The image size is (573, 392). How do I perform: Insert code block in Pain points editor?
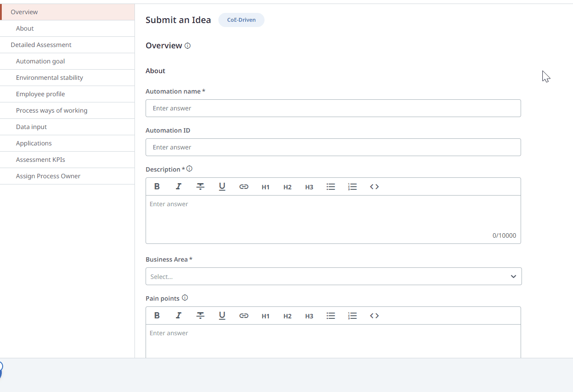(374, 316)
